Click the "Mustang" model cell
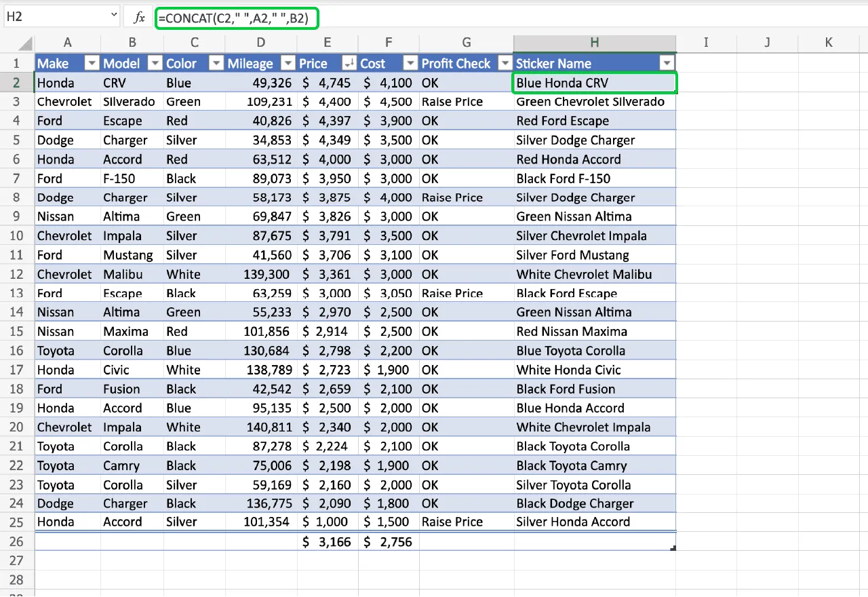Image resolution: width=868 pixels, height=597 pixels. (x=132, y=255)
